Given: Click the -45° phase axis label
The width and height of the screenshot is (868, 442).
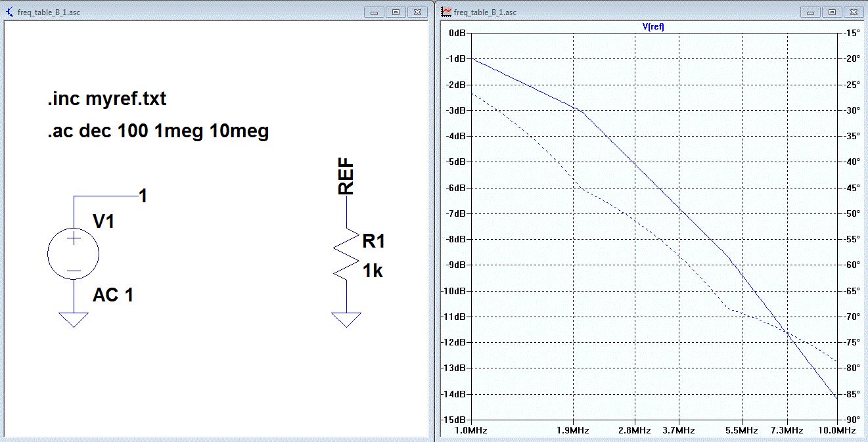Looking at the screenshot, I should (852, 188).
